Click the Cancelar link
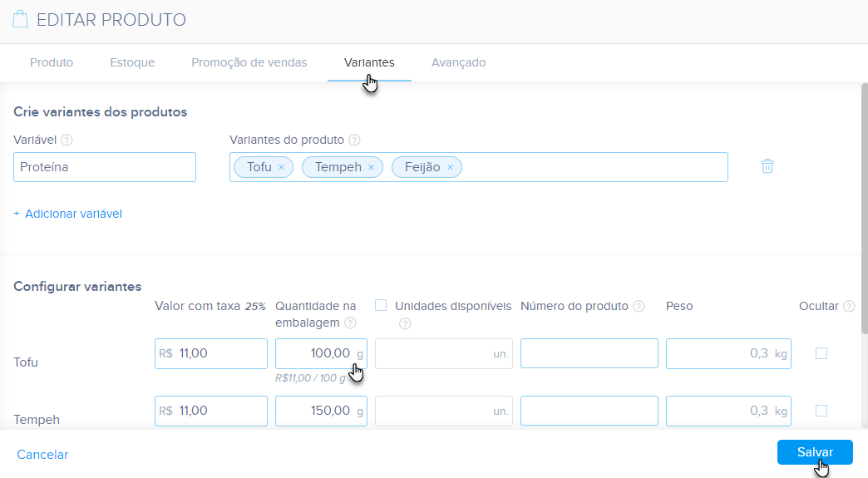868x478 pixels. pyautogui.click(x=42, y=455)
